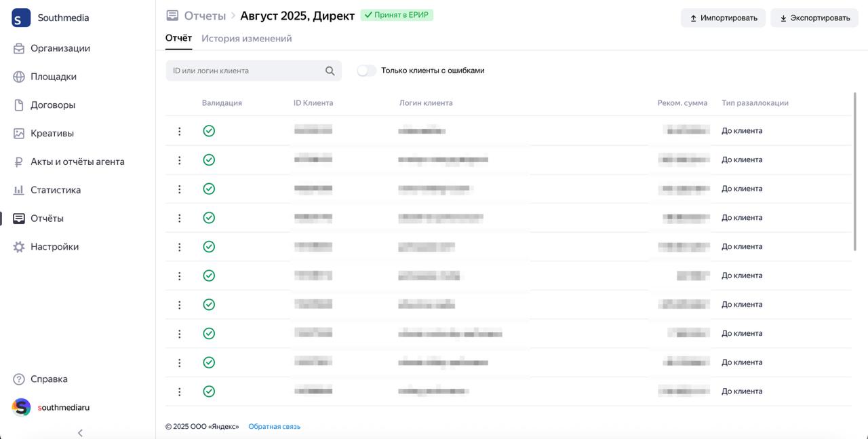The image size is (868, 439).
Task: Click the ruble icon for Акты и отчёты агента
Action: tap(19, 162)
